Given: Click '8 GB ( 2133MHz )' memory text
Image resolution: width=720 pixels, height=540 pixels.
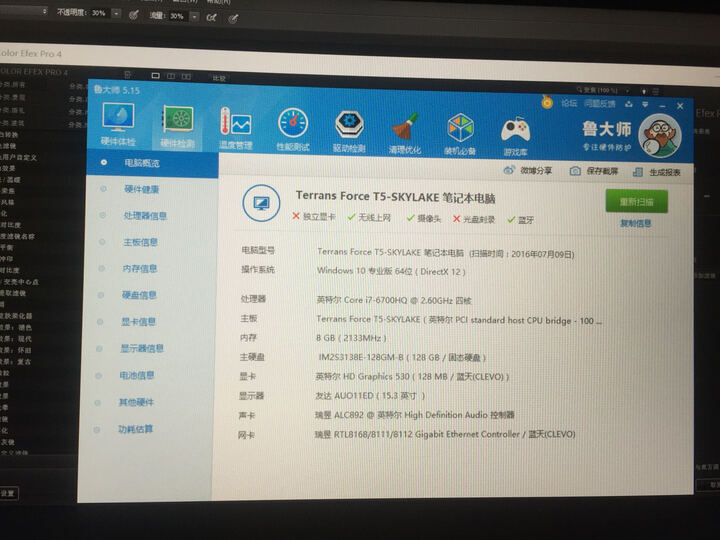Looking at the screenshot, I should (351, 338).
